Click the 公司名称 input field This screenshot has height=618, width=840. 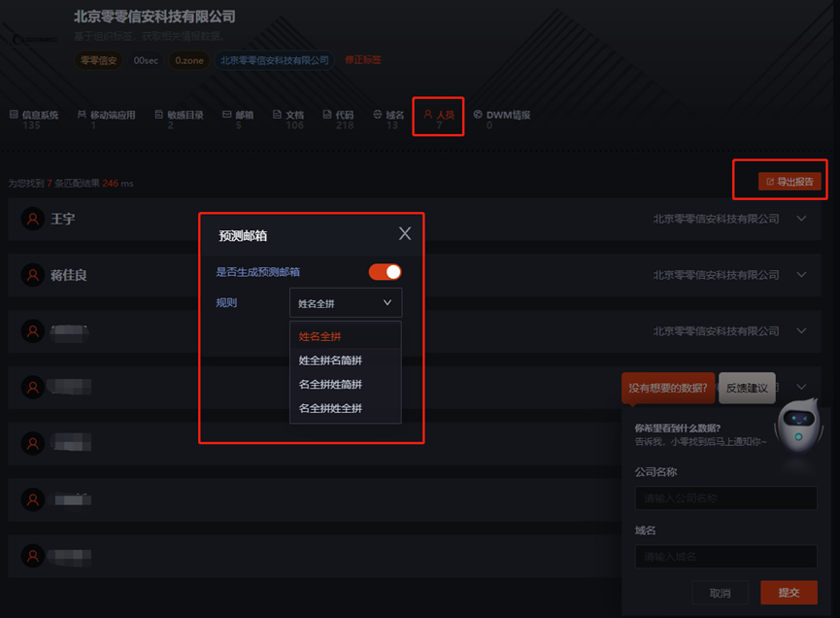pyautogui.click(x=725, y=498)
